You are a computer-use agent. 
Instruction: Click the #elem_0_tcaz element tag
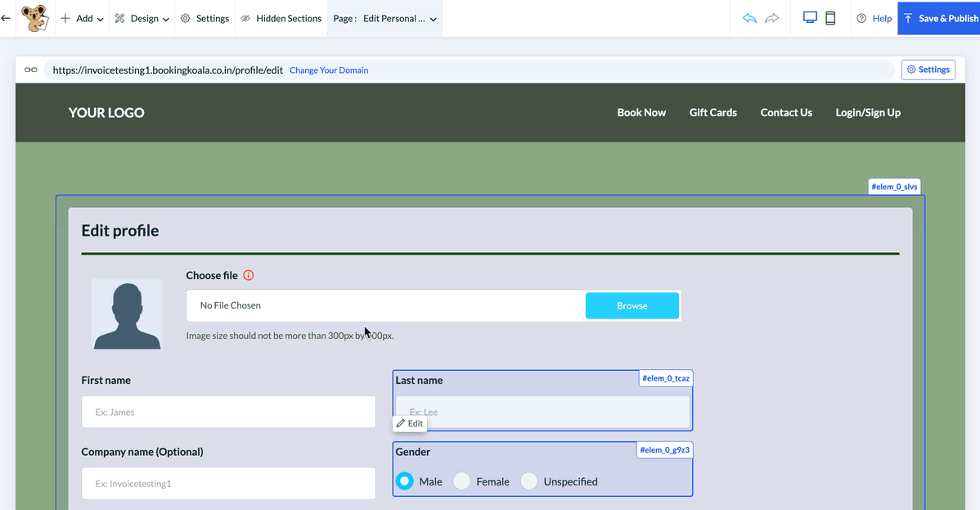666,378
